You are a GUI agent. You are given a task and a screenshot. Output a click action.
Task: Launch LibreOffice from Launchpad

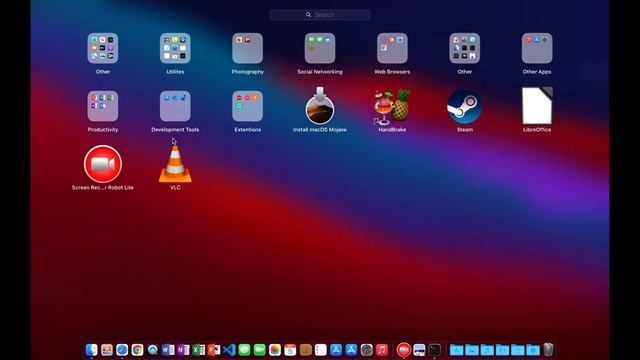pyautogui.click(x=537, y=106)
